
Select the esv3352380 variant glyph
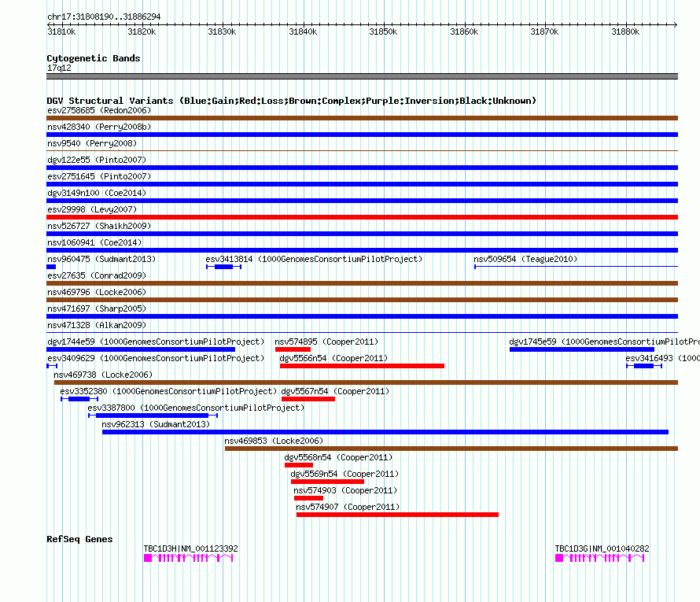[x=79, y=399]
